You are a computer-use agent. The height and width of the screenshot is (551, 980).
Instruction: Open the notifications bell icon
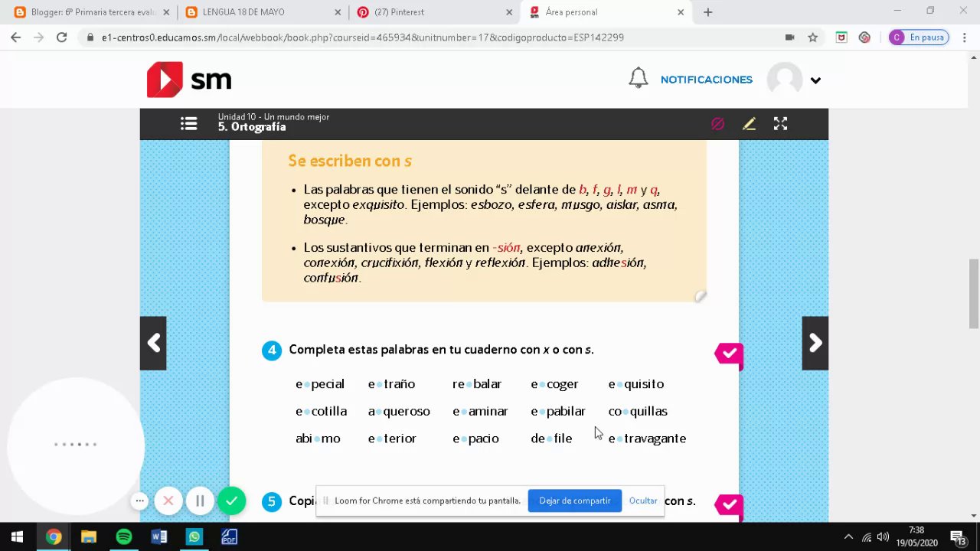tap(639, 79)
